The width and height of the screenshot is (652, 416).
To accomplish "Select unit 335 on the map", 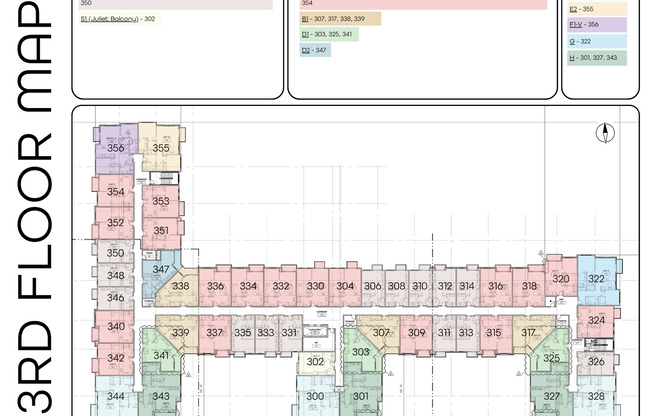I will point(242,333).
